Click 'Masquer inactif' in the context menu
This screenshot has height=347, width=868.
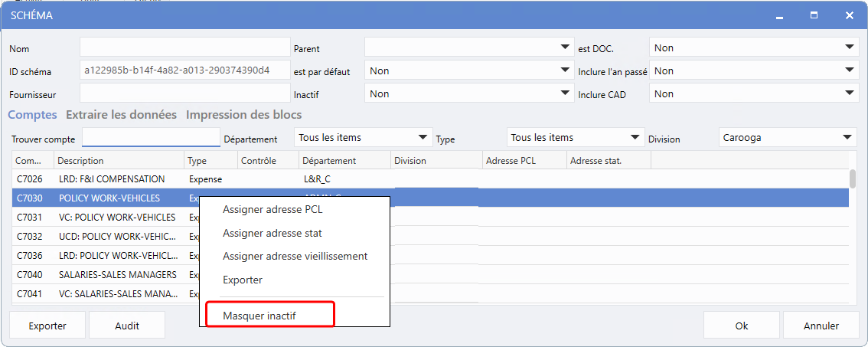259,316
